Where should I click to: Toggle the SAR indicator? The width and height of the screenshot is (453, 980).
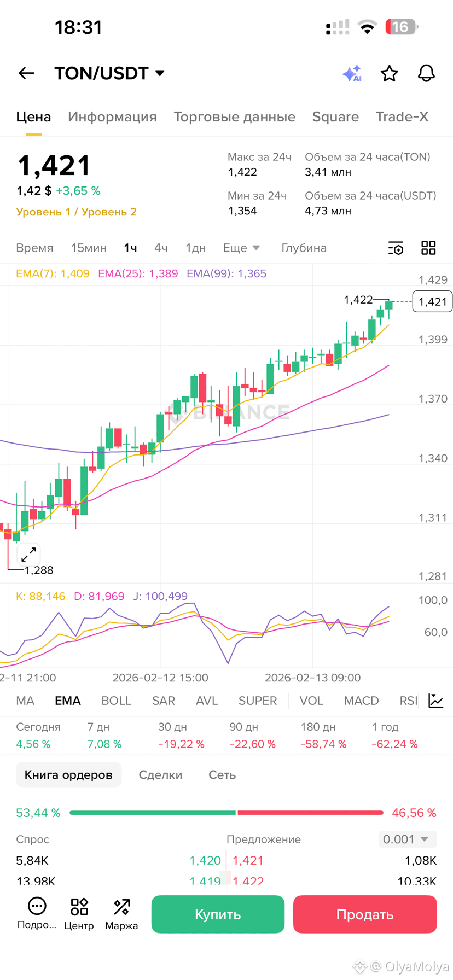click(164, 701)
